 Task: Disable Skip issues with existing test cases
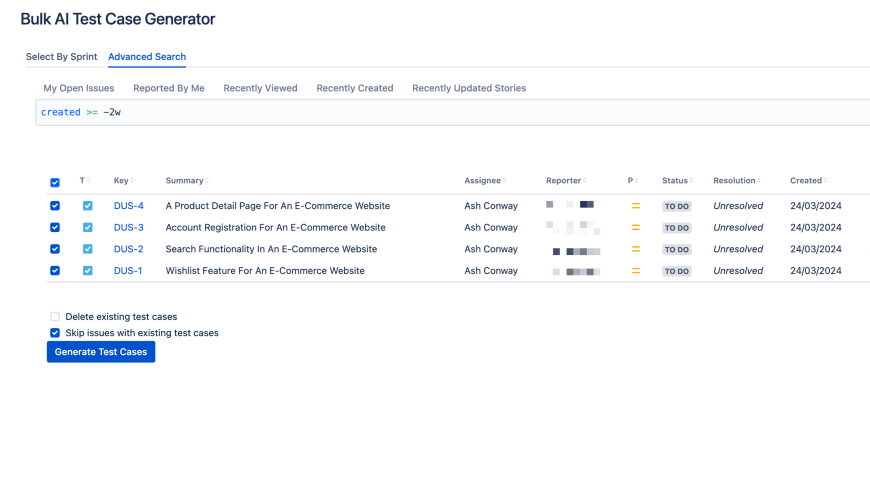point(55,333)
